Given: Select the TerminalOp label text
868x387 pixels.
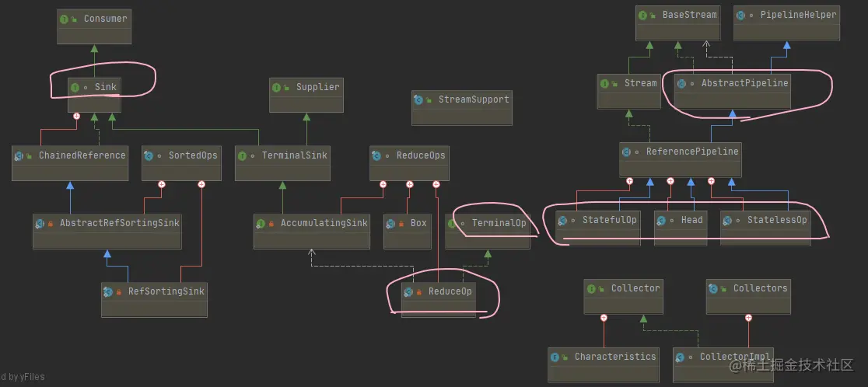Looking at the screenshot, I should (x=499, y=224).
